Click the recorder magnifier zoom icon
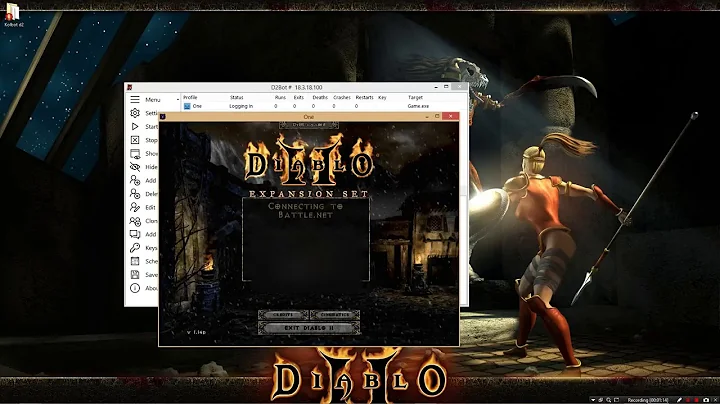720x404 pixels. point(608,400)
